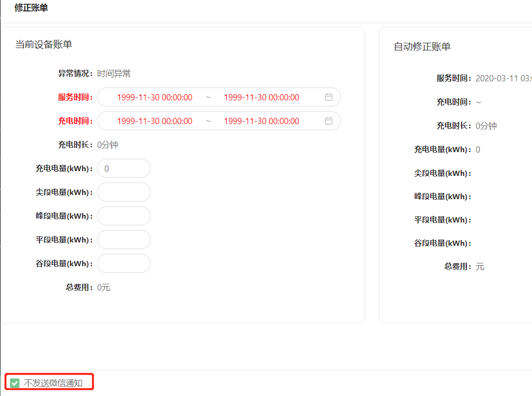
Task: Click the 修正账单 dialog title
Action: [x=31, y=8]
